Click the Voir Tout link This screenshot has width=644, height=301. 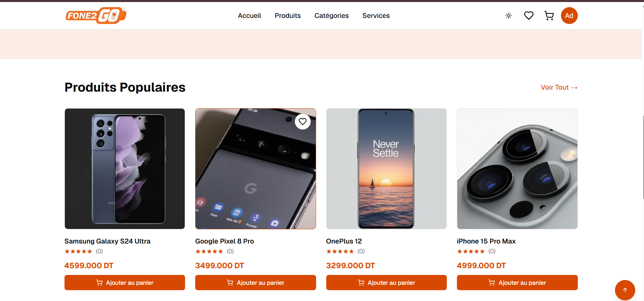(x=559, y=87)
